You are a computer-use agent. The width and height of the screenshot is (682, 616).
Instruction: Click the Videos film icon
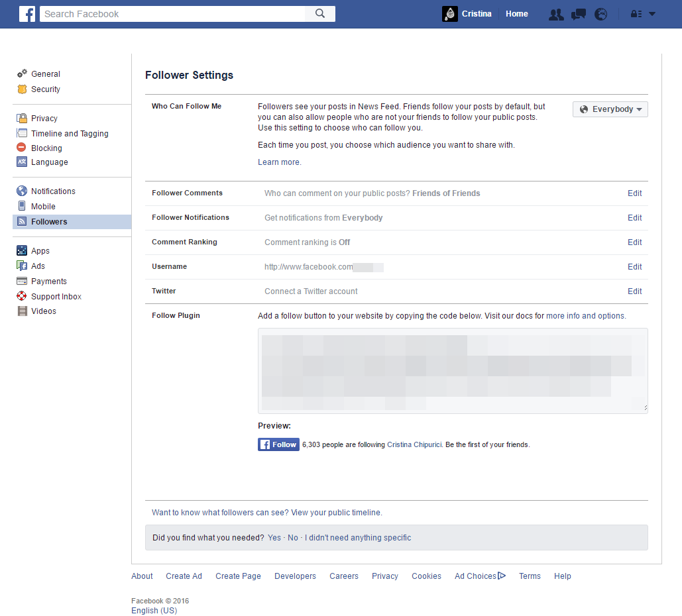[22, 311]
